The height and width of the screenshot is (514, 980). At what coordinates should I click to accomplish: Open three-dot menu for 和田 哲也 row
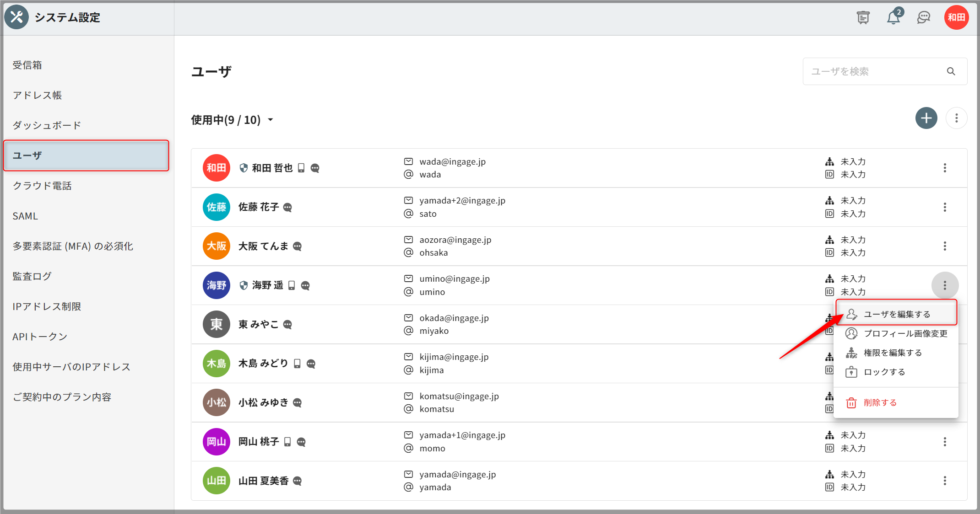click(x=945, y=168)
